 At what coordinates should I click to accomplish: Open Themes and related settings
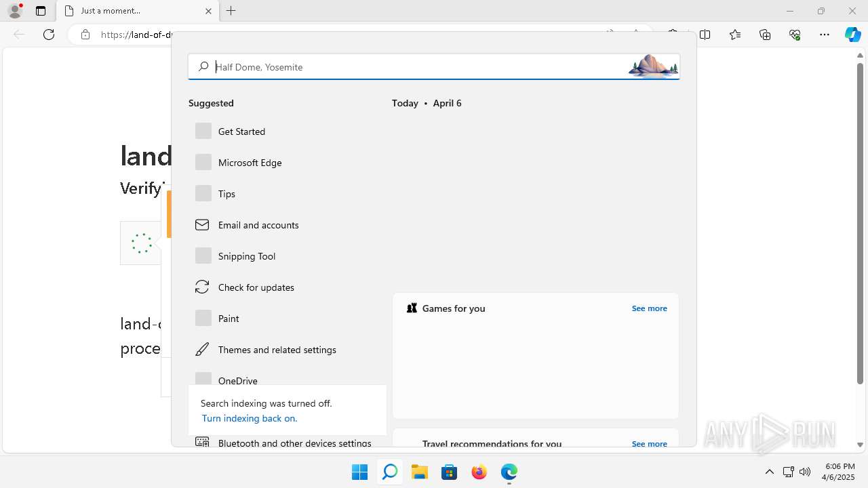[288, 350]
